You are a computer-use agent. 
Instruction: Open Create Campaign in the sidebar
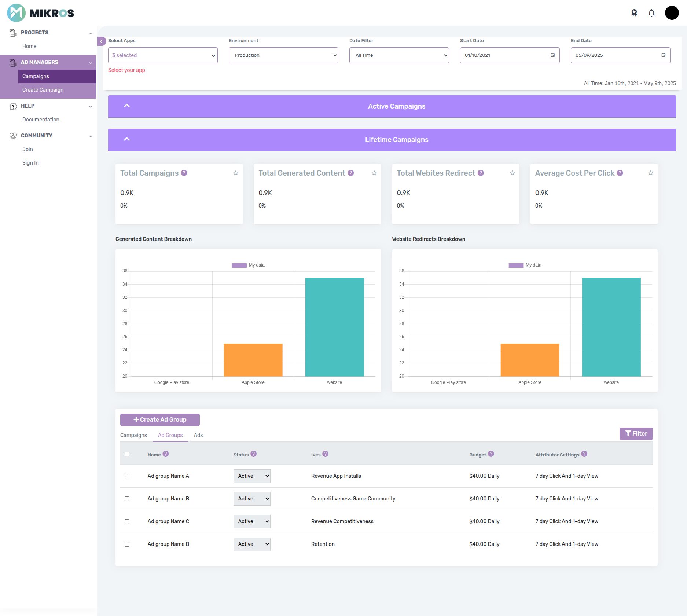point(43,90)
